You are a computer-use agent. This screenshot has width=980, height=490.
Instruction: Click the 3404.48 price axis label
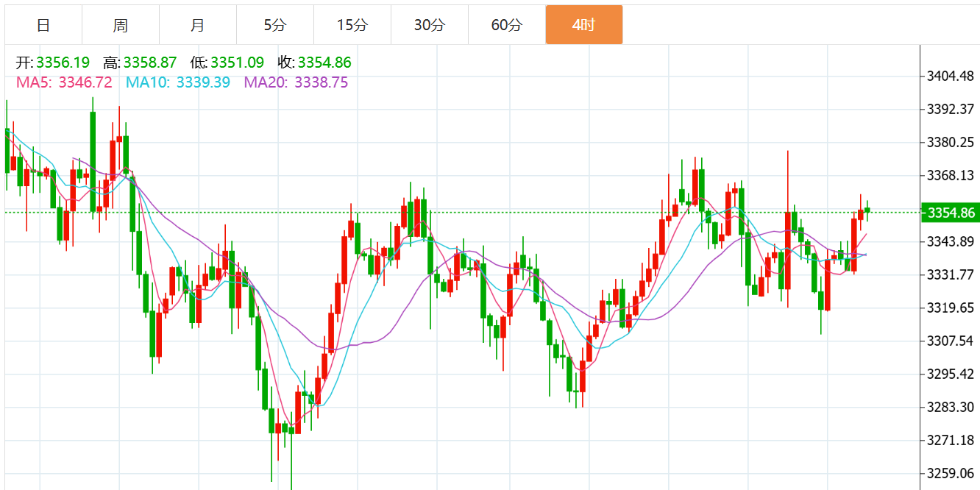951,77
